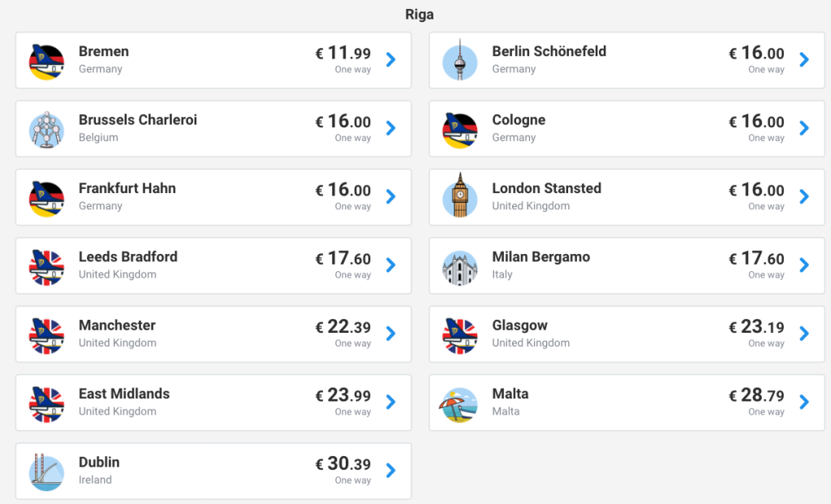Click the Glasgow UK flag plane icon

pos(460,334)
